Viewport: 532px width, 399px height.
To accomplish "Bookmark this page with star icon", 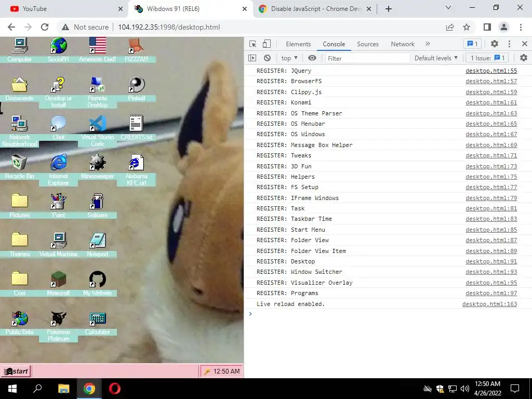I will coord(467,27).
